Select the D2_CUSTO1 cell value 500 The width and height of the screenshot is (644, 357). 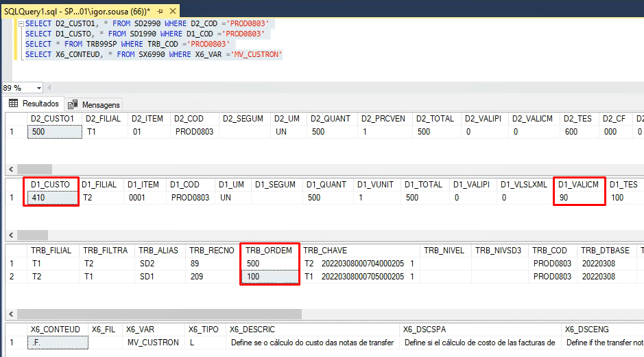[55, 132]
